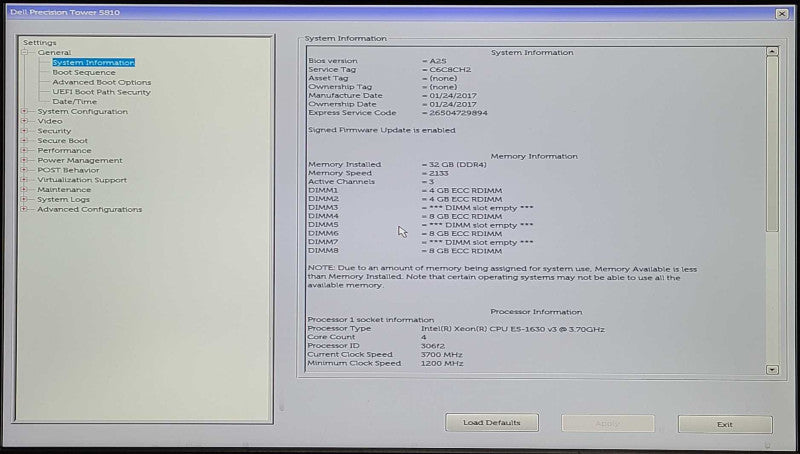Screen dimensions: 800x454
Task: Click the Minimum Clock Speed 1200 MHz value
Action: pos(442,363)
